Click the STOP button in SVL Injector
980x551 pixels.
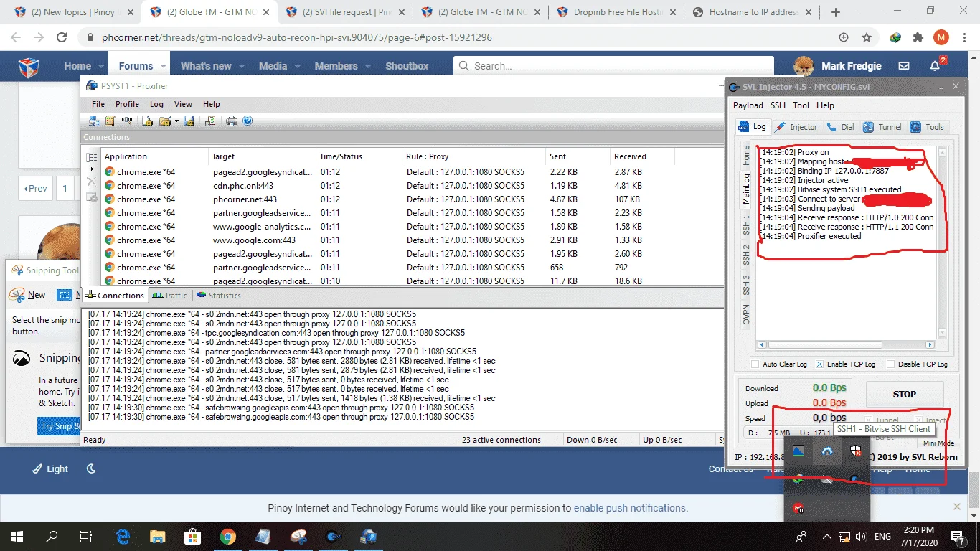904,394
